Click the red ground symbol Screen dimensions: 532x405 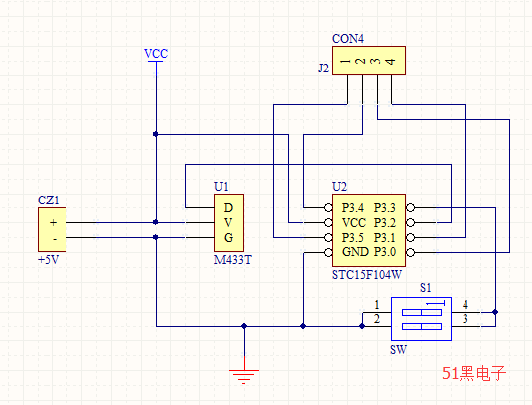coord(244,376)
